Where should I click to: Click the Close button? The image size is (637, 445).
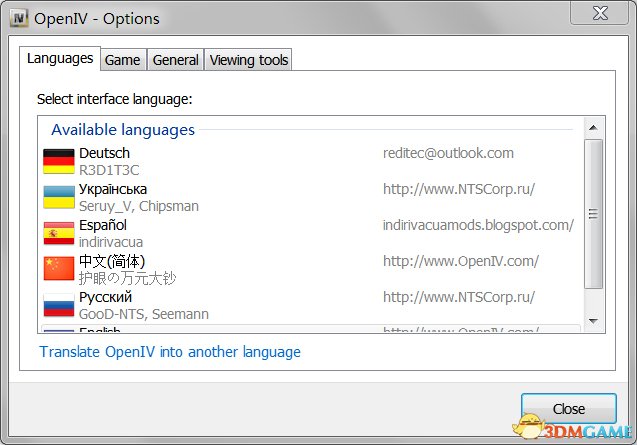[569, 408]
